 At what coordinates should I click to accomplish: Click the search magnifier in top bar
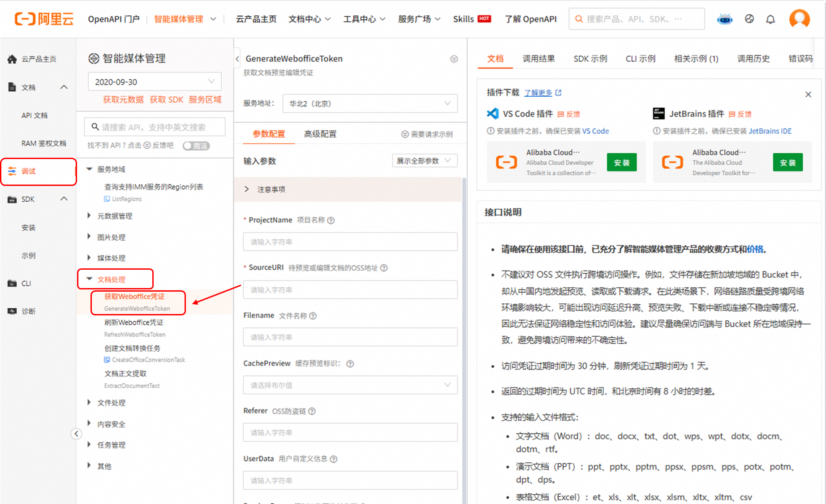(x=579, y=19)
